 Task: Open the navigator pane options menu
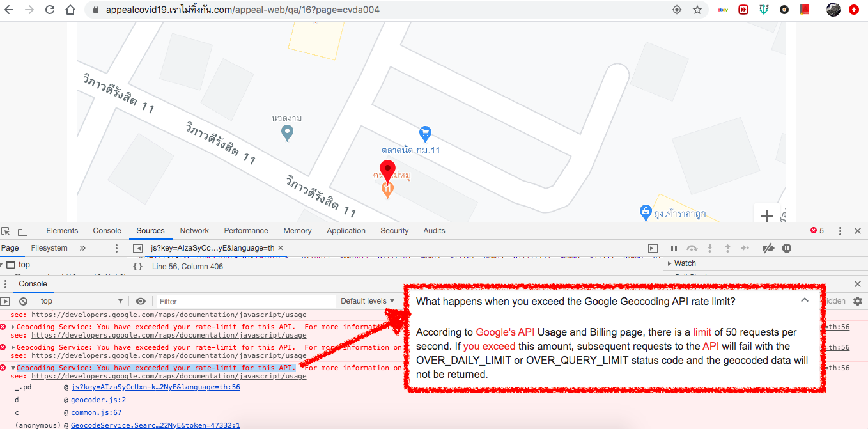click(116, 248)
